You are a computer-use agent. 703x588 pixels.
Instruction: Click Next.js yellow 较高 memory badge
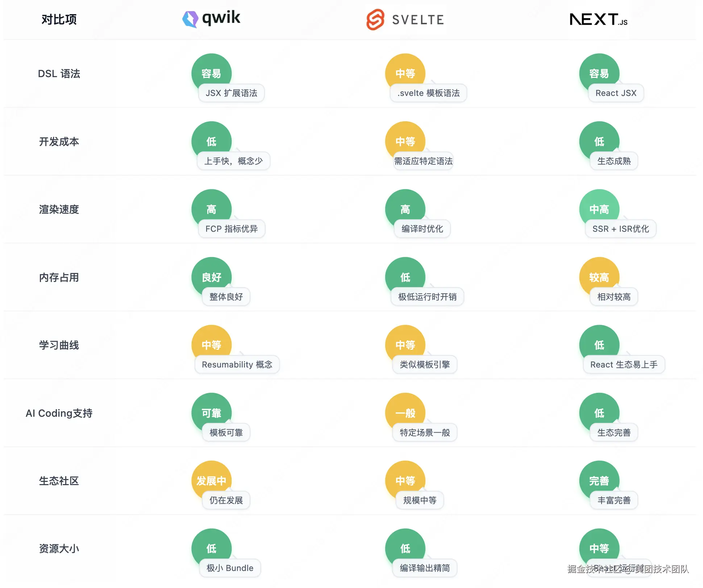(x=599, y=277)
